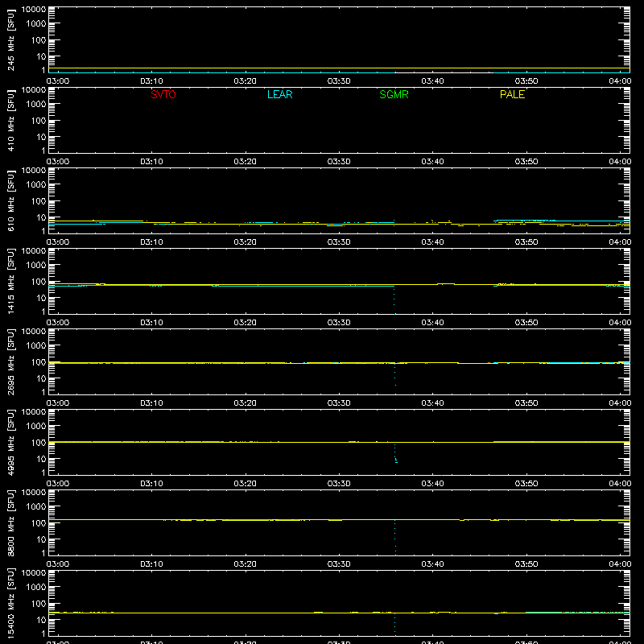Image resolution: width=644 pixels, height=644 pixels.
Task: Click 03:20 label below the 2695 MHz panel
Action: click(x=246, y=403)
